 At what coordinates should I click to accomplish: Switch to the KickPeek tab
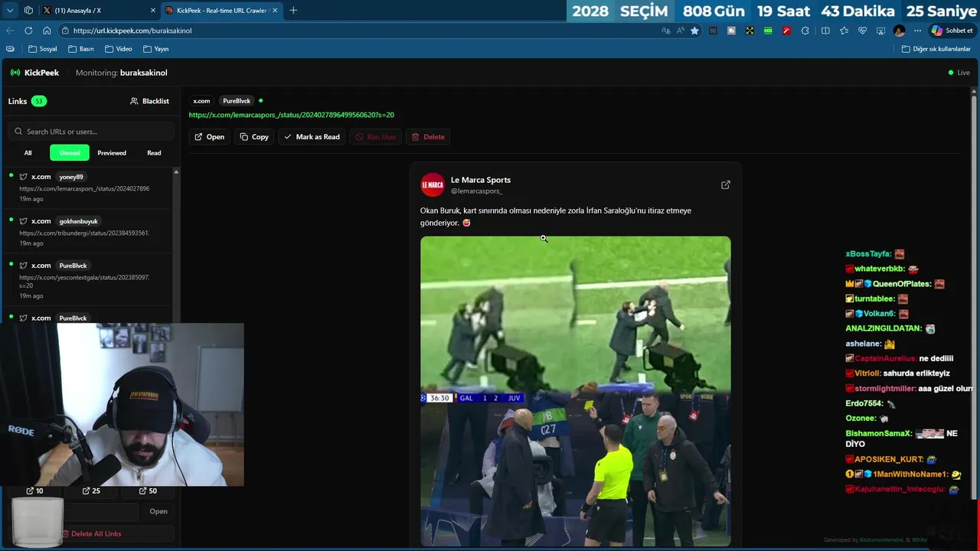221,10
